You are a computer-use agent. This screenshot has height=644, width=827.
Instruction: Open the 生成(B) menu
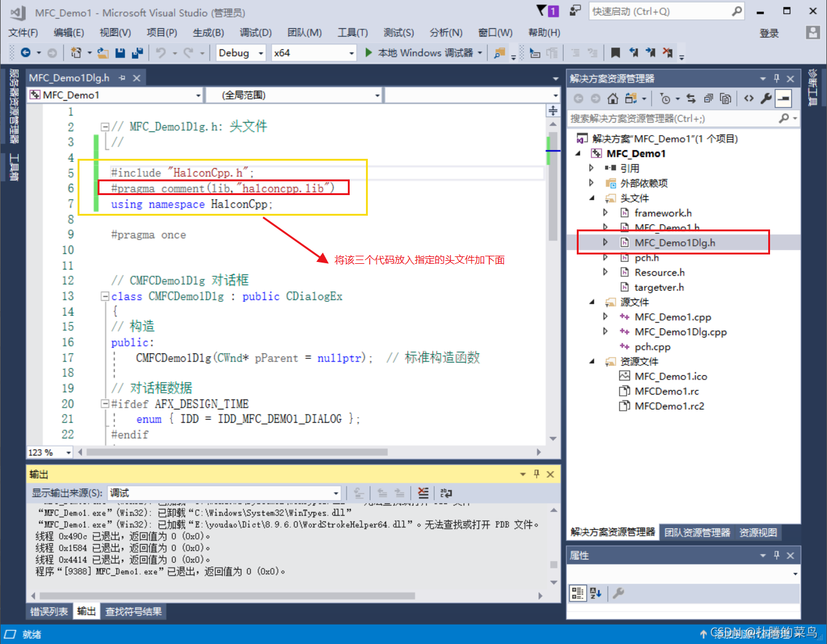(208, 33)
